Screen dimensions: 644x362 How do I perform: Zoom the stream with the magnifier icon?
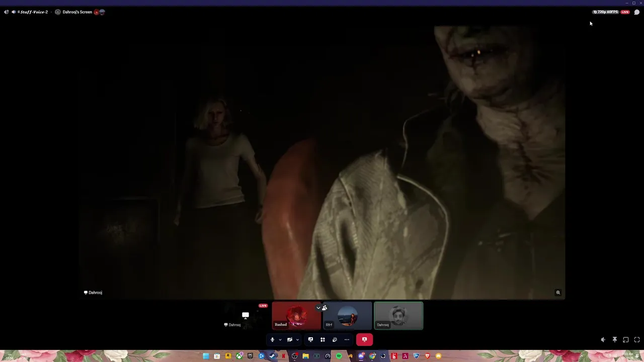pos(558,293)
